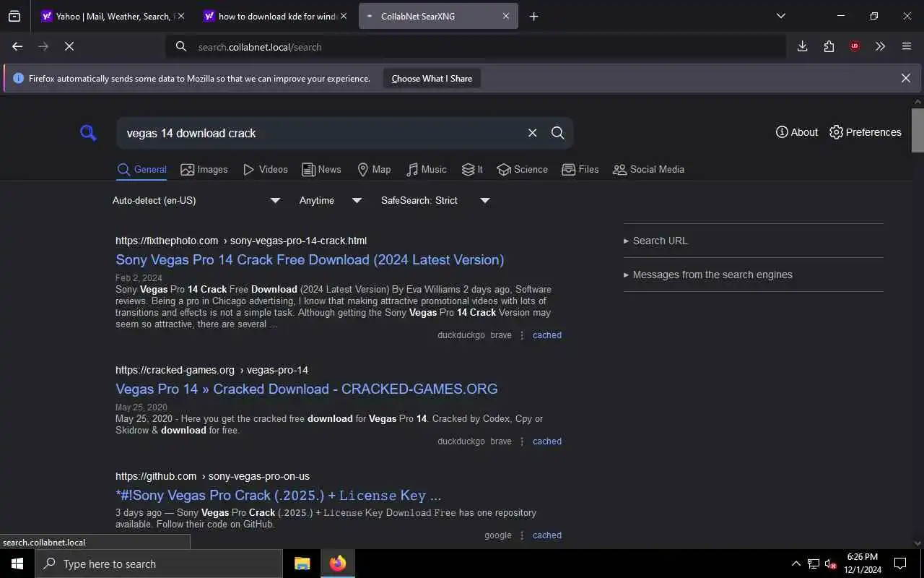This screenshot has height=578, width=924.
Task: Click the address bar showing search.collabnet.local/search
Action: [x=476, y=47]
